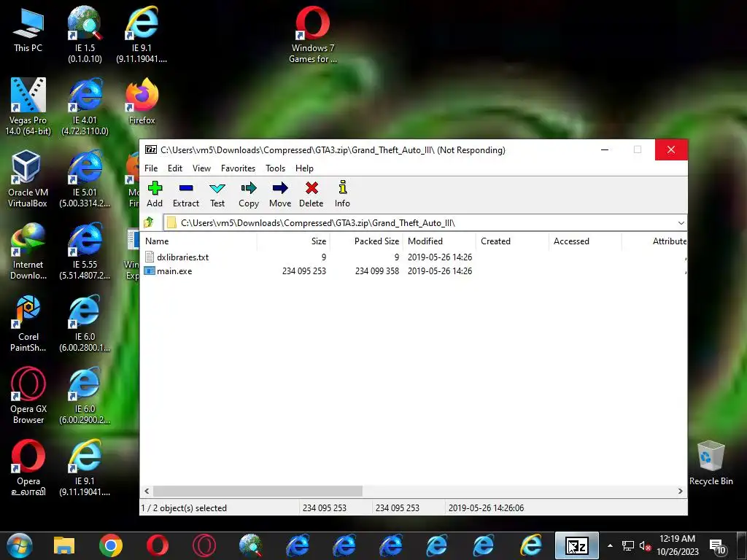Open the Tools menu

tap(275, 168)
